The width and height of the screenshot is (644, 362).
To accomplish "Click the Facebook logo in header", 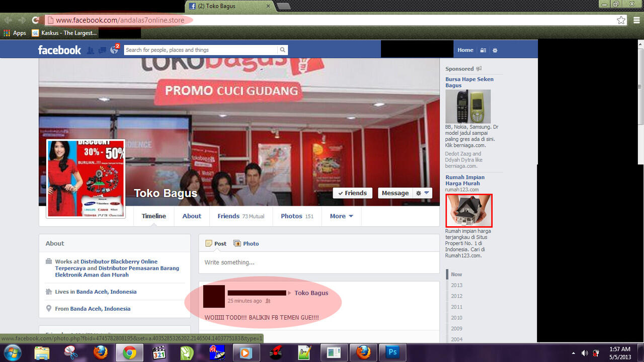I will (x=59, y=50).
